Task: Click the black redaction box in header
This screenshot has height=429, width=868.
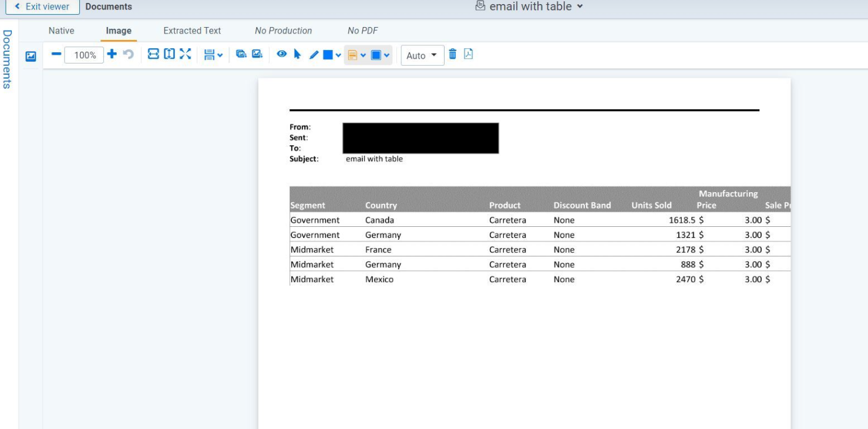Action: pyautogui.click(x=420, y=138)
